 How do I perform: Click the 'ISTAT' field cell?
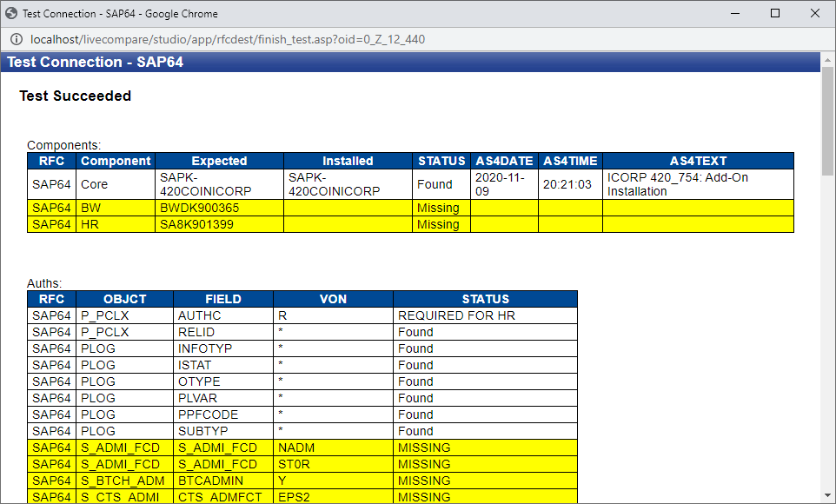223,365
